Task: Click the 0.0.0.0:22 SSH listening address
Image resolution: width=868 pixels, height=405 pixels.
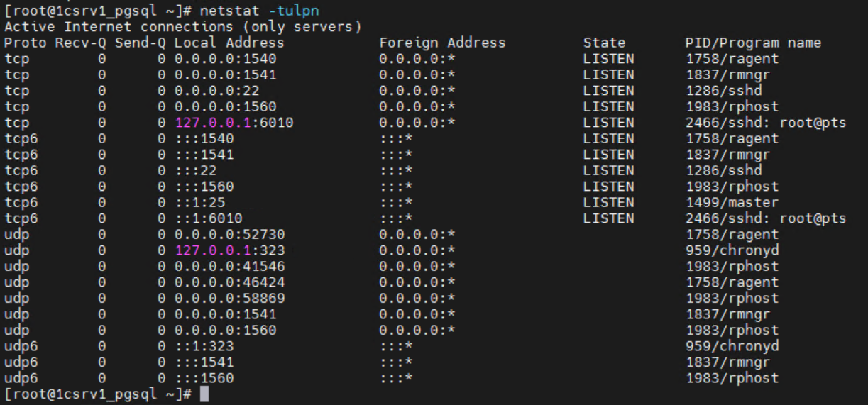Action: pos(218,91)
